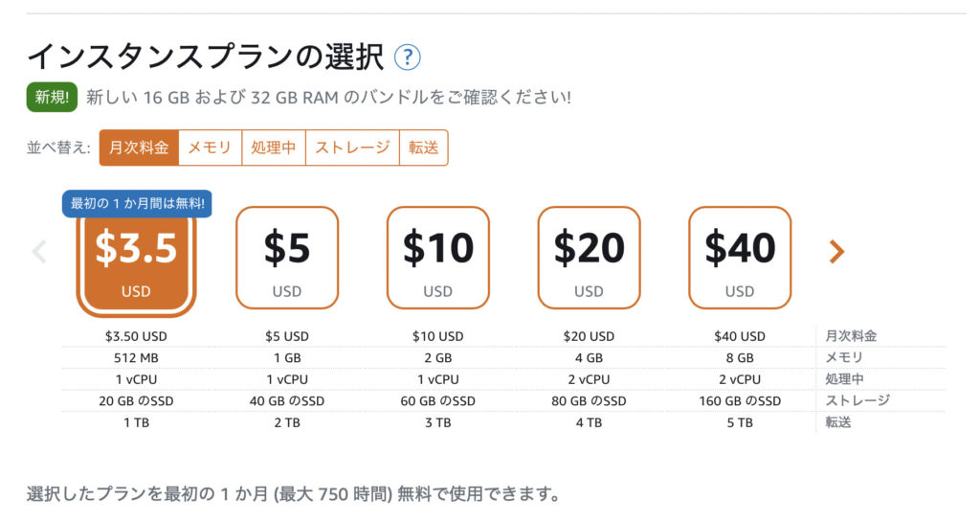Select the $5 USD plan
Viewport: 980px width, 523px height.
[287, 258]
